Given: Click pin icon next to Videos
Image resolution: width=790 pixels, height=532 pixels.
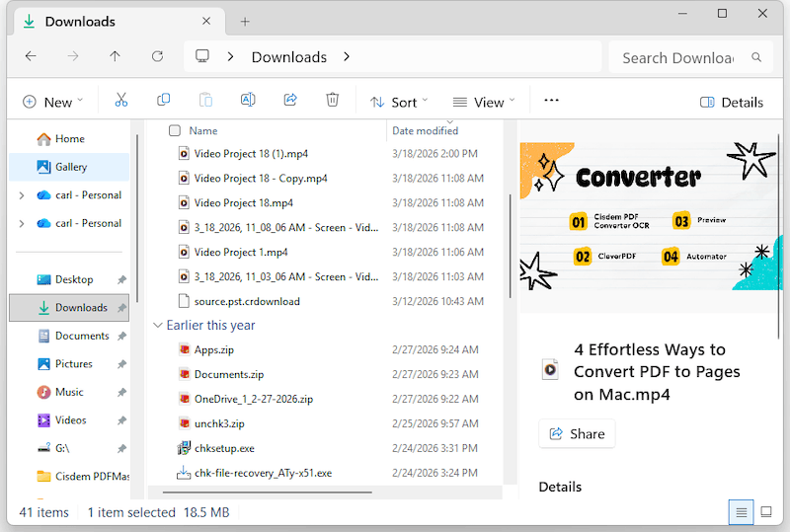Looking at the screenshot, I should [121, 420].
